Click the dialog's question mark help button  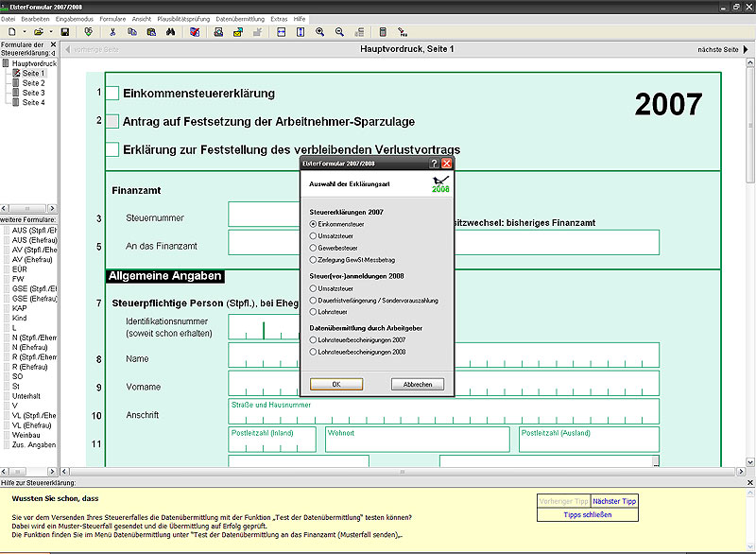434,164
